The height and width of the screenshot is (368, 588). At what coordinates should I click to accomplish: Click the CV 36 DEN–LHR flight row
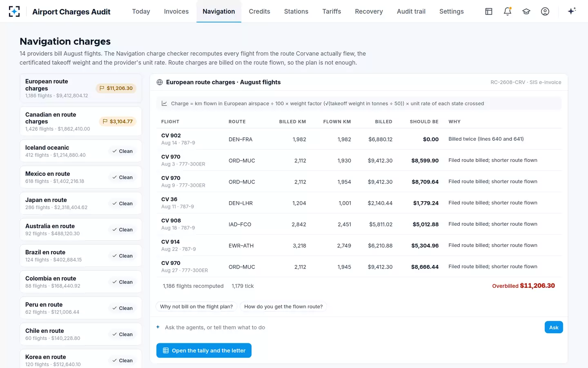click(359, 203)
